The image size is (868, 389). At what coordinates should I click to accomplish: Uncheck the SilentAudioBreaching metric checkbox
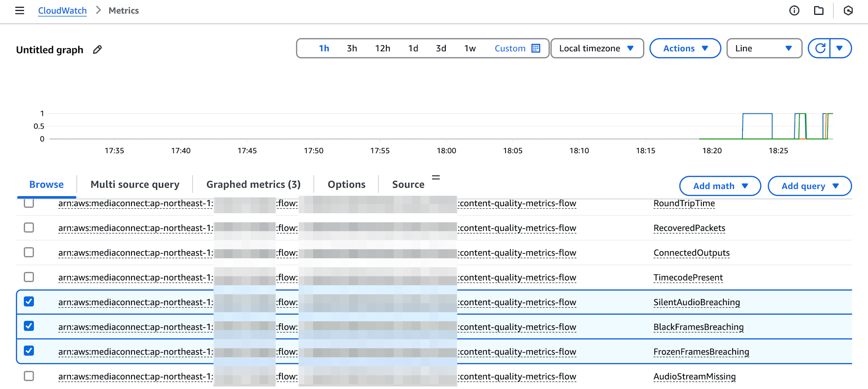click(29, 301)
